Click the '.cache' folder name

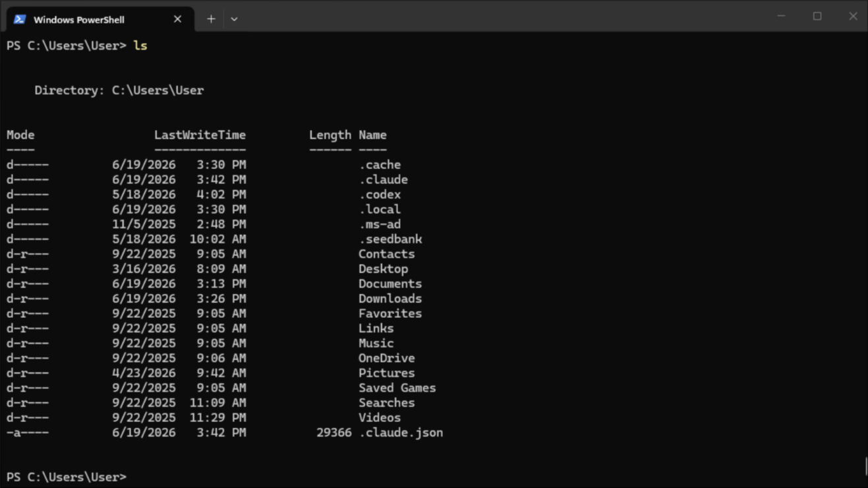pyautogui.click(x=380, y=165)
